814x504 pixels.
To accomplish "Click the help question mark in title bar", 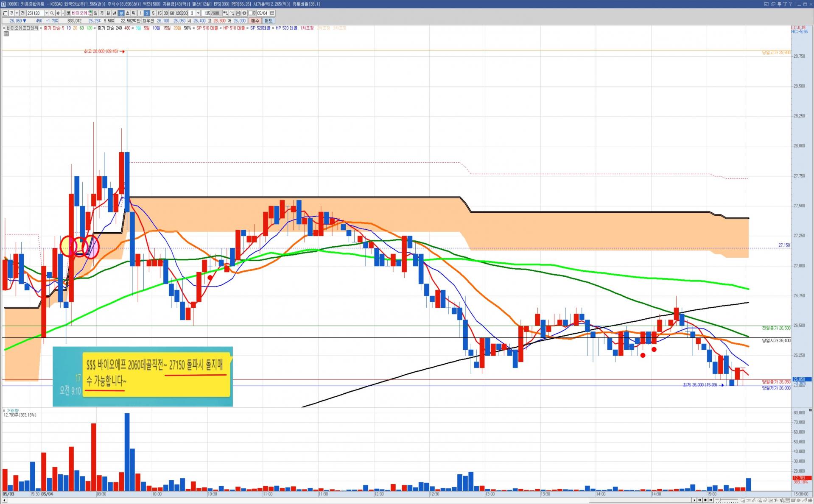I will pos(791,4).
